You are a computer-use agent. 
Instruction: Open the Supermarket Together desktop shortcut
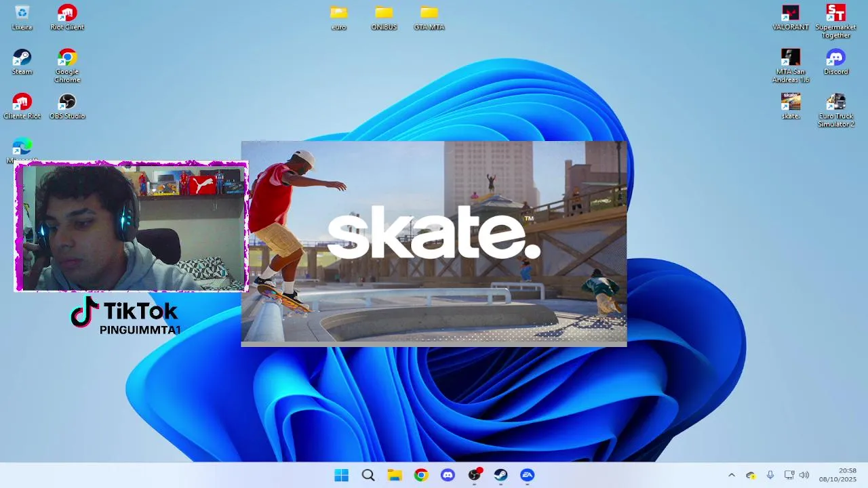[x=836, y=22]
